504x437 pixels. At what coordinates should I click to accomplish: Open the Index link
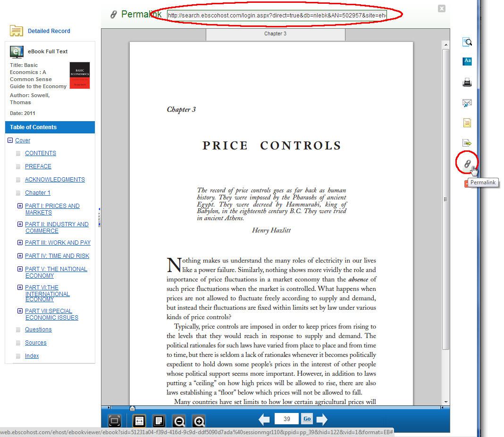coord(32,356)
